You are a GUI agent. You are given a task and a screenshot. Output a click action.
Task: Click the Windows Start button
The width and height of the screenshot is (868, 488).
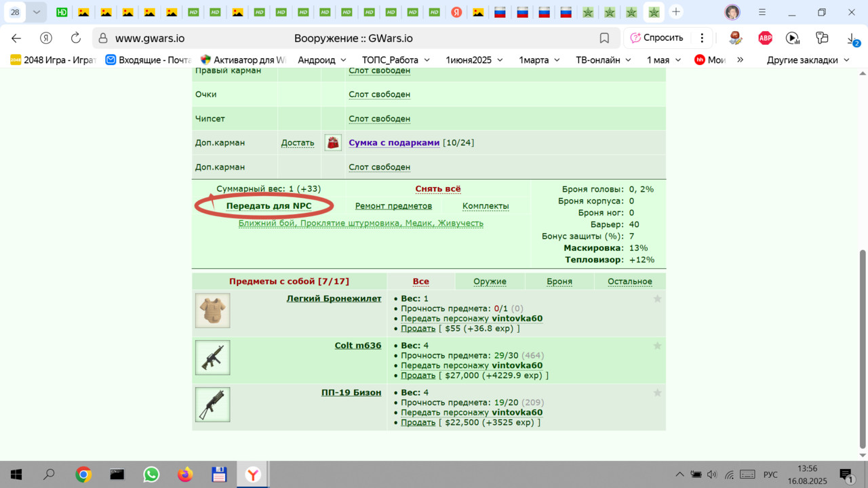coord(16,474)
